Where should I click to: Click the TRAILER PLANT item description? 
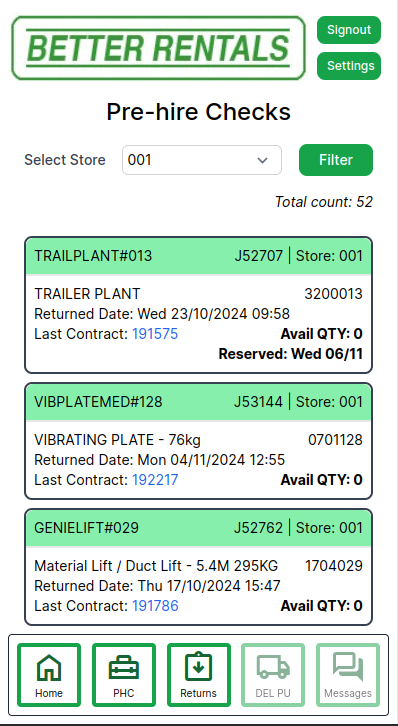click(87, 294)
